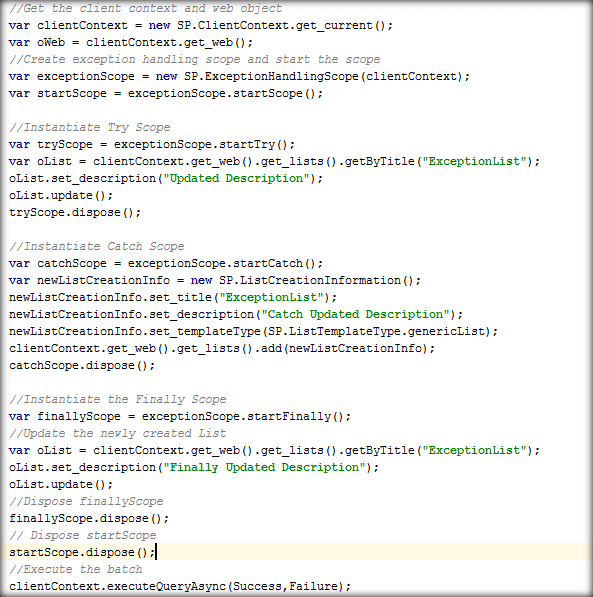Click the comment "//Instantiate Try Scope"
The height and width of the screenshot is (597, 593).
(x=90, y=128)
